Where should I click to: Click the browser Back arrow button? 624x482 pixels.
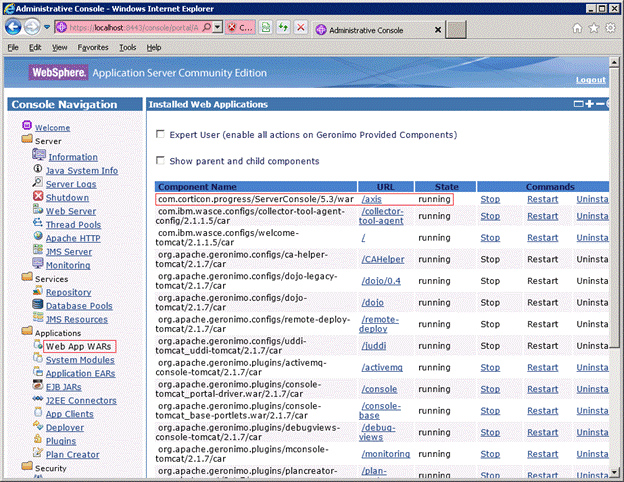[14, 27]
